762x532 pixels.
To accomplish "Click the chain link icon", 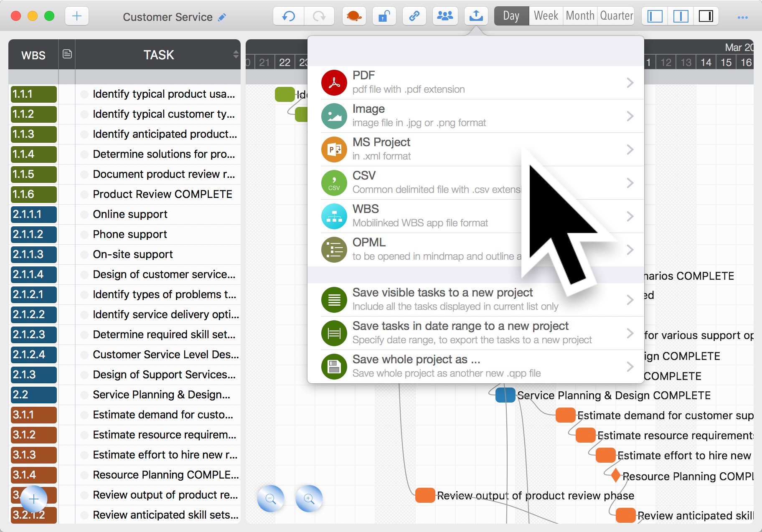I will [414, 16].
